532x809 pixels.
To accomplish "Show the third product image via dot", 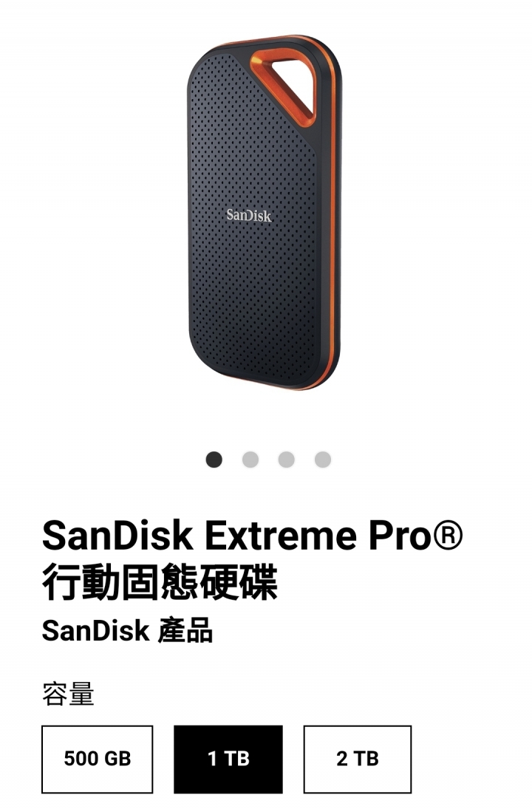I will [287, 460].
